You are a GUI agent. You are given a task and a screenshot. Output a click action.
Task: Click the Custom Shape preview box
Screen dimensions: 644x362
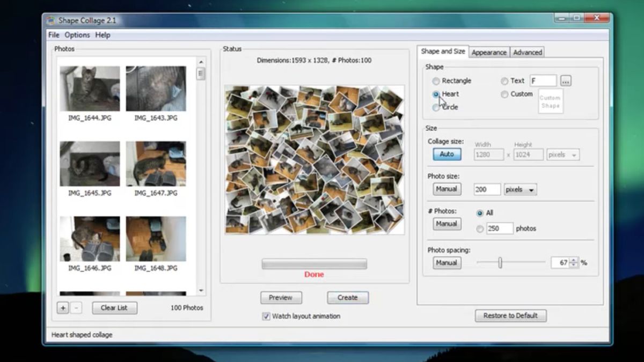pyautogui.click(x=550, y=102)
